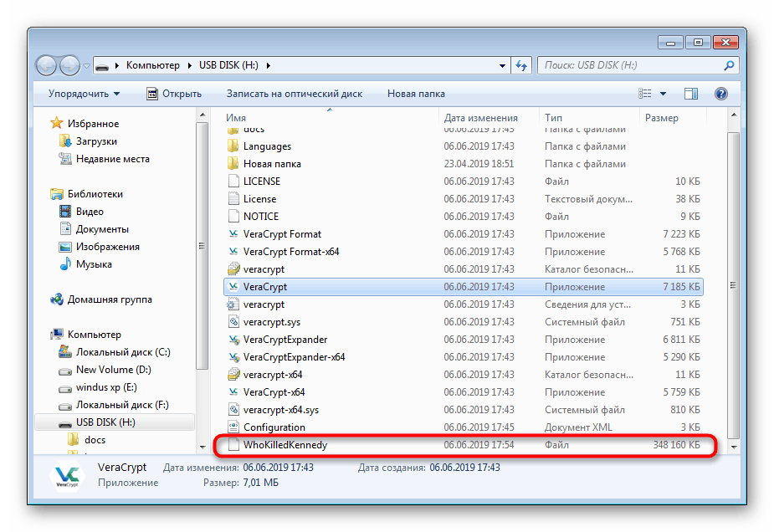
Task: Select the License text document icon
Action: click(x=233, y=199)
